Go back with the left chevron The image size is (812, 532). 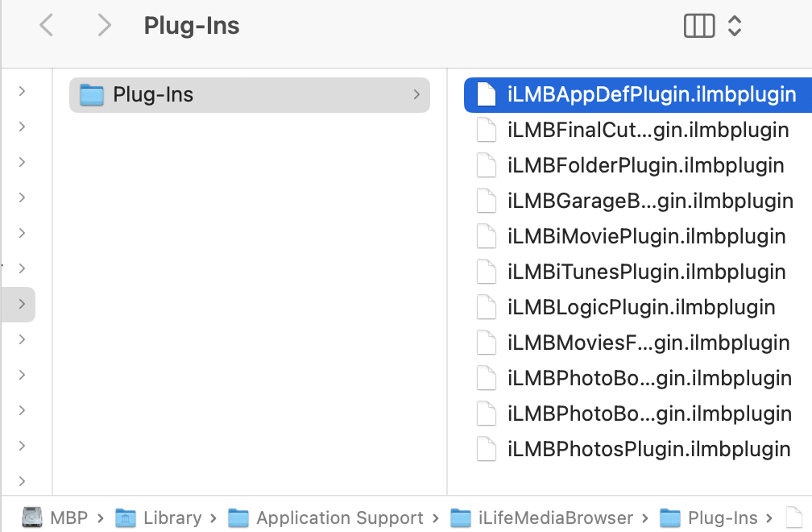(47, 25)
